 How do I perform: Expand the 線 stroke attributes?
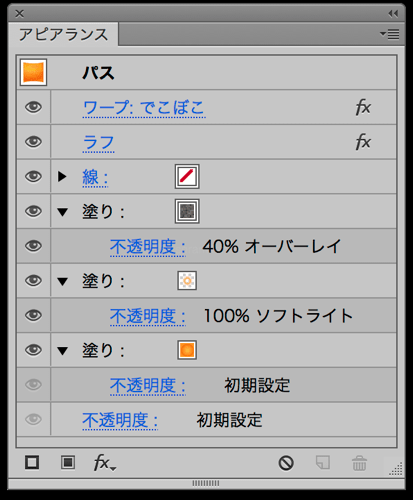[62, 176]
